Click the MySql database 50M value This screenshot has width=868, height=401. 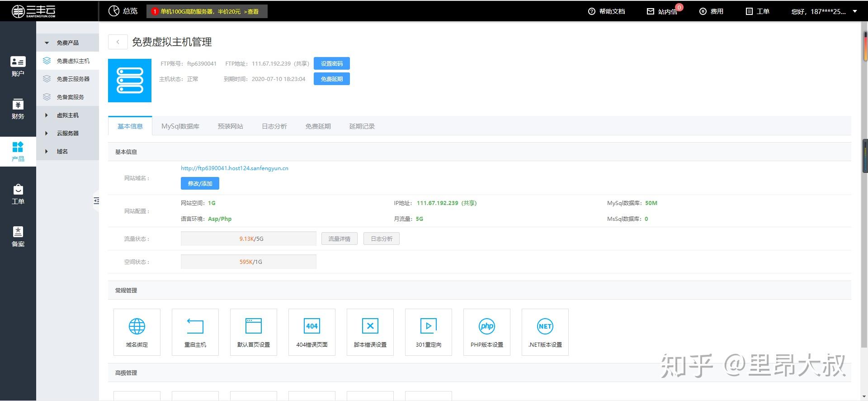651,203
